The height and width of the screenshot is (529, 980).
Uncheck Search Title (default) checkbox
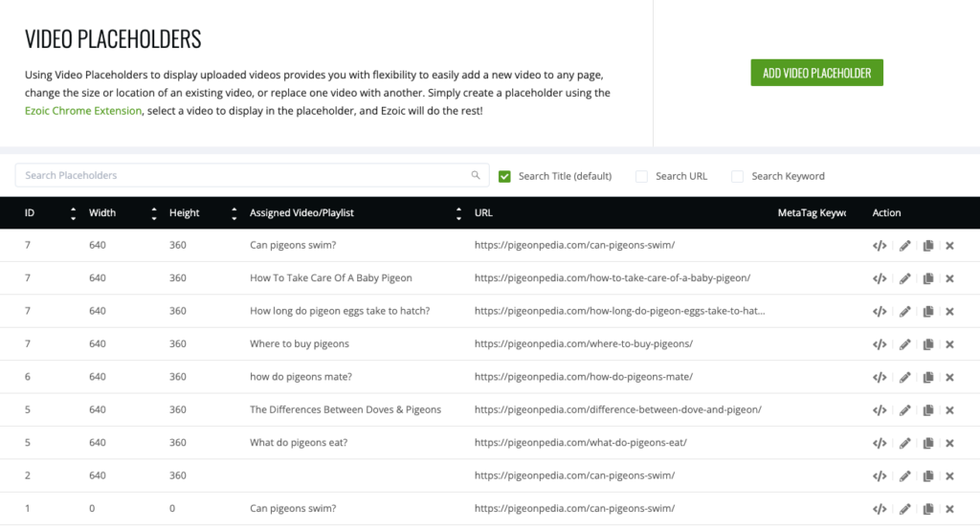coord(504,177)
